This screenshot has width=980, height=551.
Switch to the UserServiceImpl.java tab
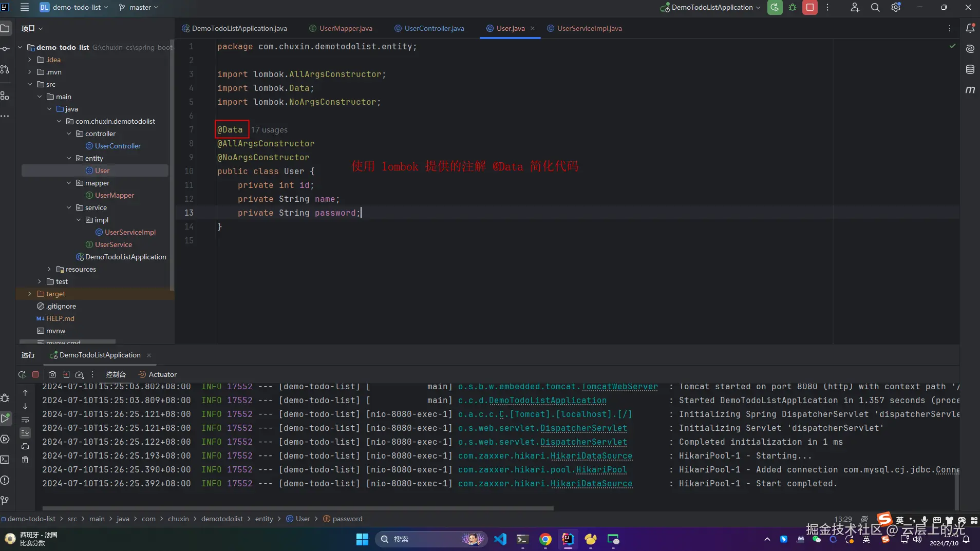tap(585, 28)
